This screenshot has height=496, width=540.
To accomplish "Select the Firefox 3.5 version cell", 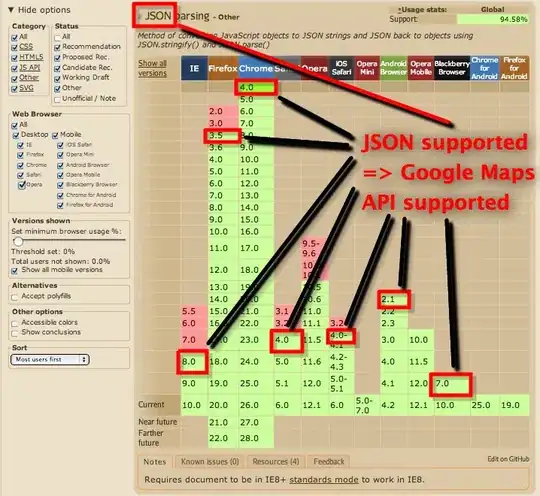I will click(x=222, y=135).
